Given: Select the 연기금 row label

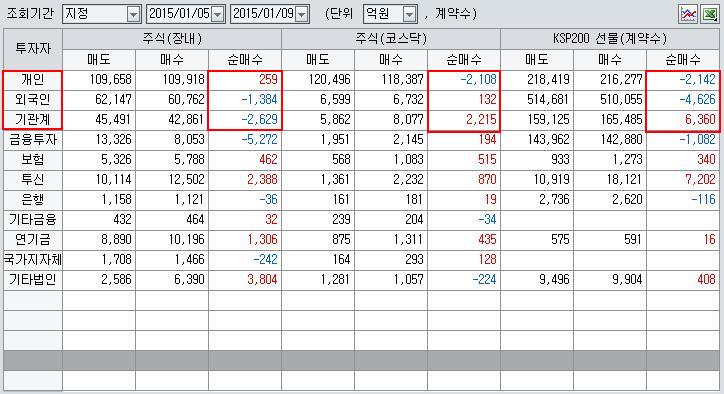Looking at the screenshot, I should point(33,239).
